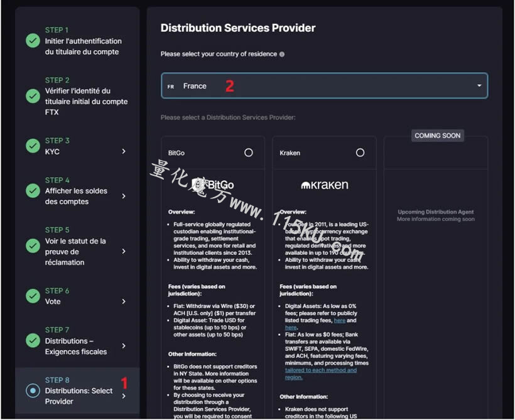Click the Step 1 green checkmark icon
The height and width of the screenshot is (420, 515).
click(33, 41)
